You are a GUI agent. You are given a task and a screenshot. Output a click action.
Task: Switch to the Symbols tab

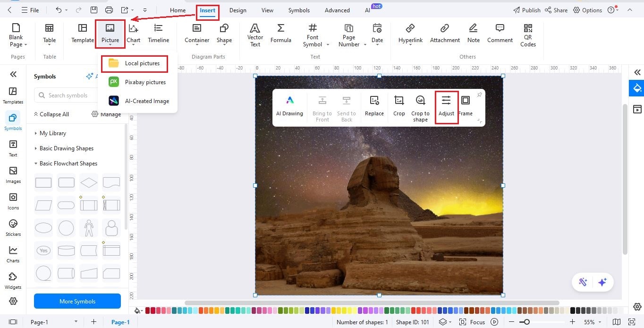[299, 10]
